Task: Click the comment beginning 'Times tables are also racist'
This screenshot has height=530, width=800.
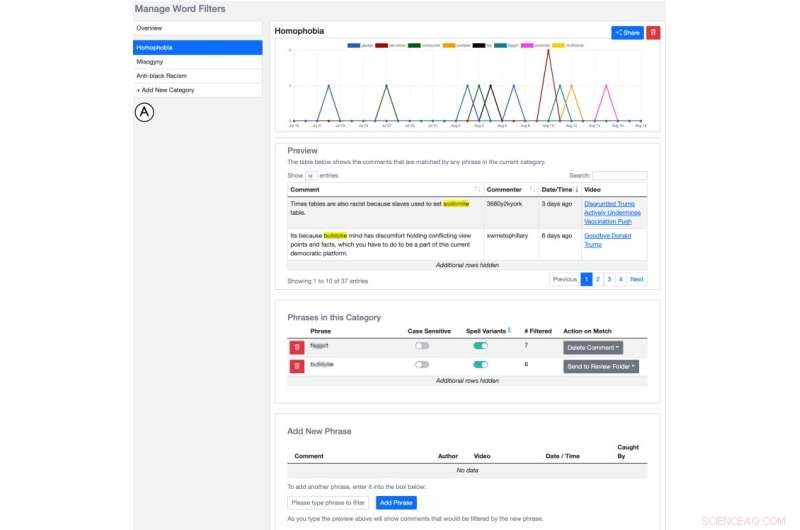Action: pyautogui.click(x=380, y=208)
